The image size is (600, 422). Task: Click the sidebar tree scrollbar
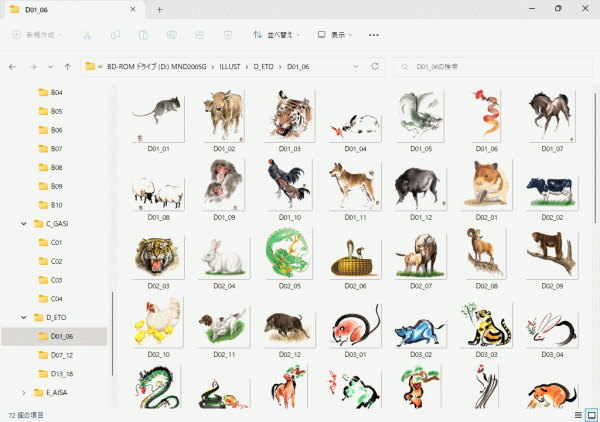coord(112,334)
